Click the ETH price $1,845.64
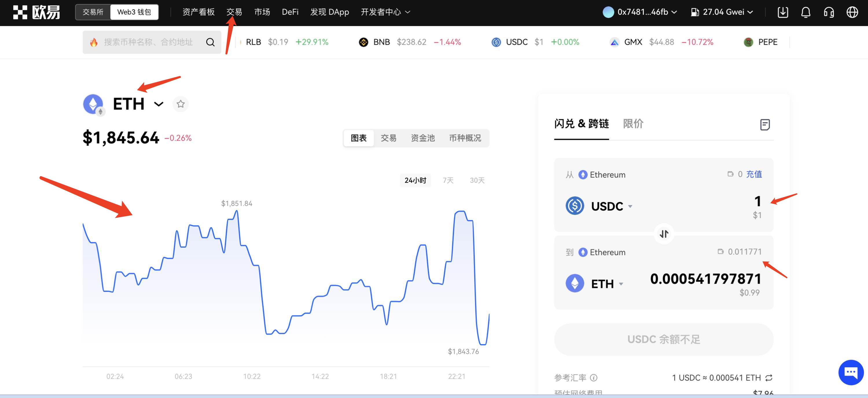Screen dimensions: 868x398 (x=121, y=138)
